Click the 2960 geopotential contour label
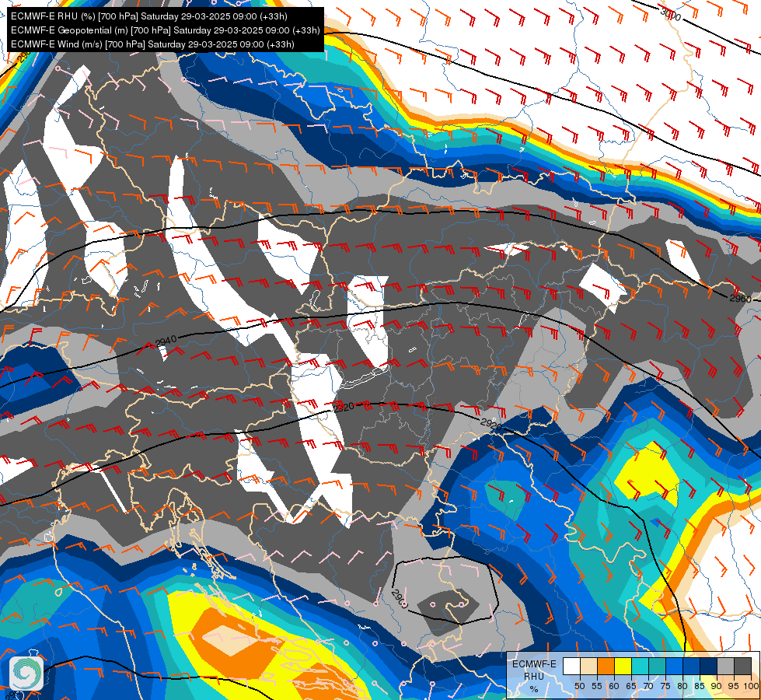This screenshot has height=700, width=761. point(740,298)
